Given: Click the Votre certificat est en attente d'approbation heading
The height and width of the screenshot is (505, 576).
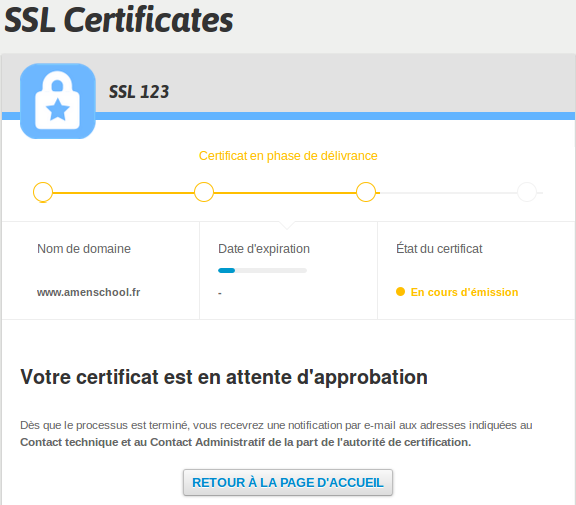Looking at the screenshot, I should point(224,377).
